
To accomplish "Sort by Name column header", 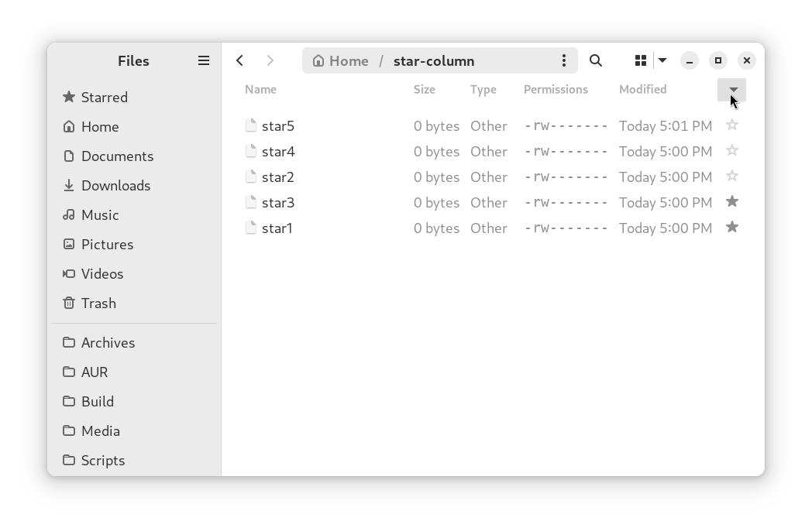I will pos(260,90).
